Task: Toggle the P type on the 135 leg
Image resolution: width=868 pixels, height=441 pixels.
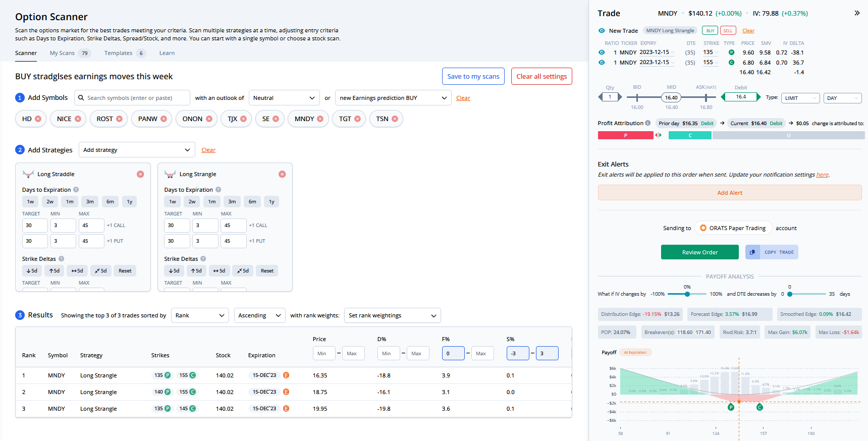Action: tap(731, 52)
